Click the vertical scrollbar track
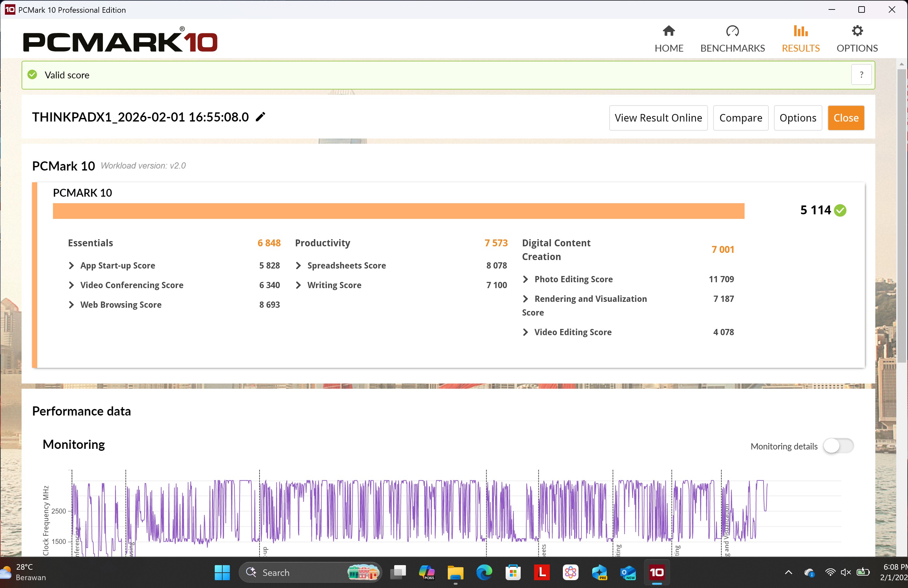908x588 pixels. (x=901, y=458)
